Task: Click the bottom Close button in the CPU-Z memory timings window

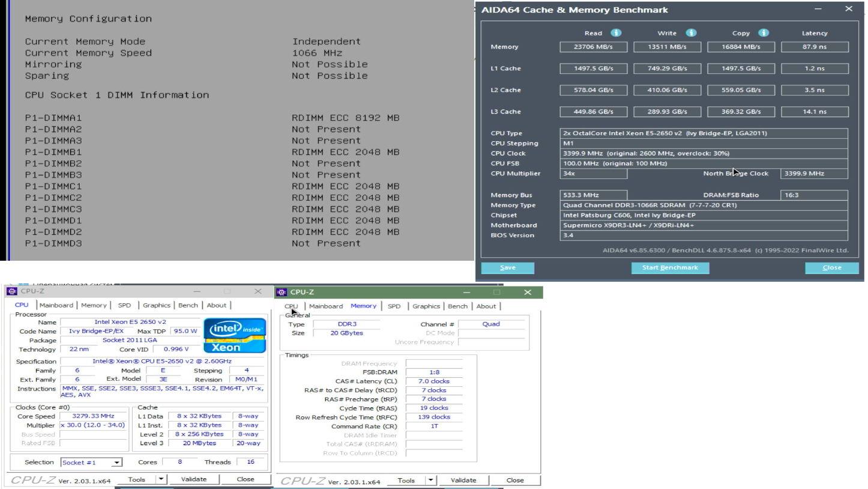Action: (515, 480)
